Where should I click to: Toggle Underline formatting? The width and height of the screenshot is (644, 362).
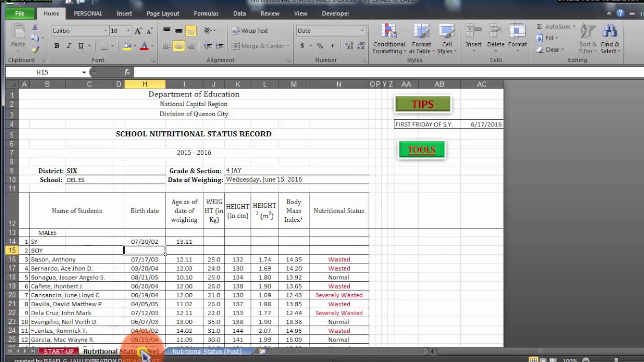[x=80, y=46]
